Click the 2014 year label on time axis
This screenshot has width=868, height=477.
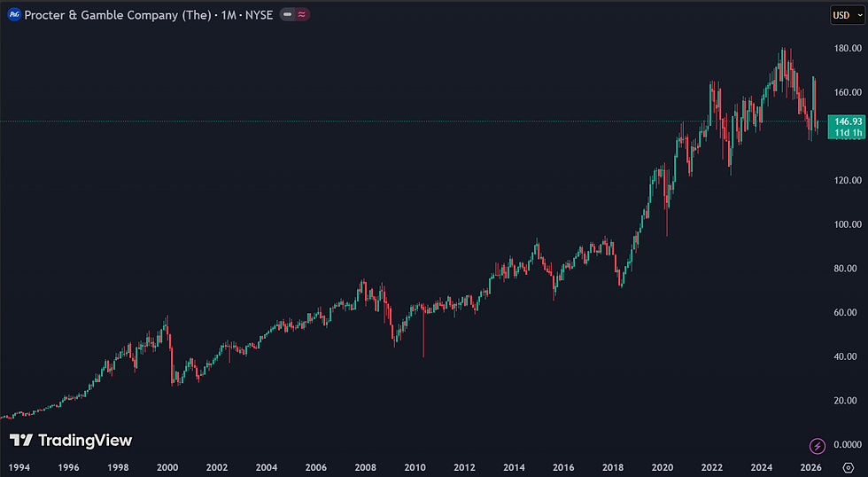(514, 467)
